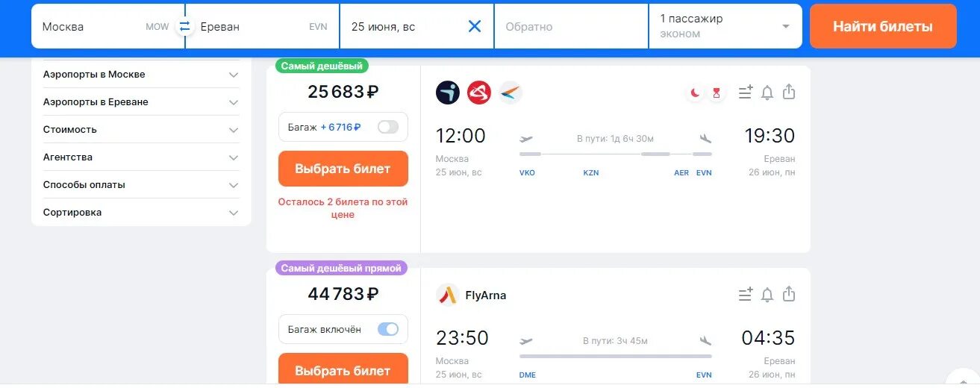Add first ticket to favorites list icon
Viewport: 980px width, 388px height.
coord(746,93)
